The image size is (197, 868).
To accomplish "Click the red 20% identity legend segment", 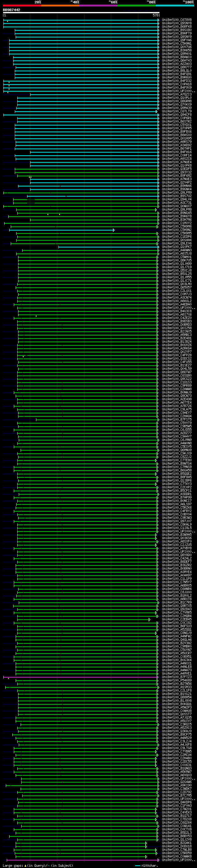I will point(22,6).
